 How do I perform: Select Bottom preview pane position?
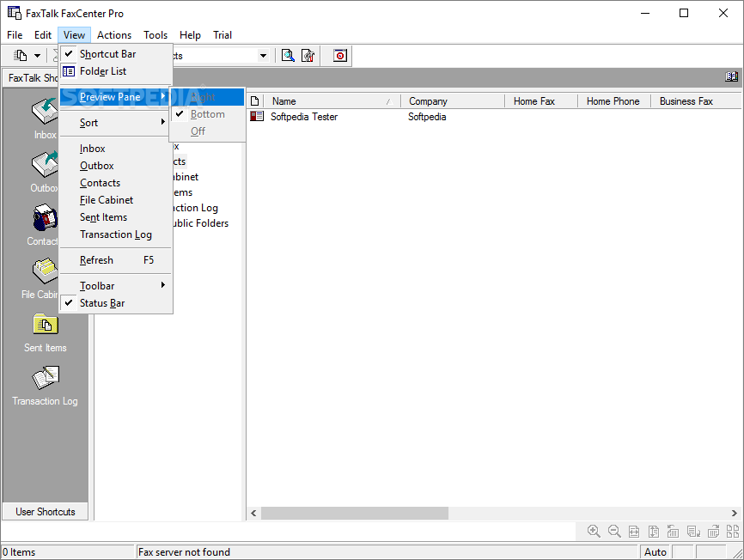coord(207,114)
